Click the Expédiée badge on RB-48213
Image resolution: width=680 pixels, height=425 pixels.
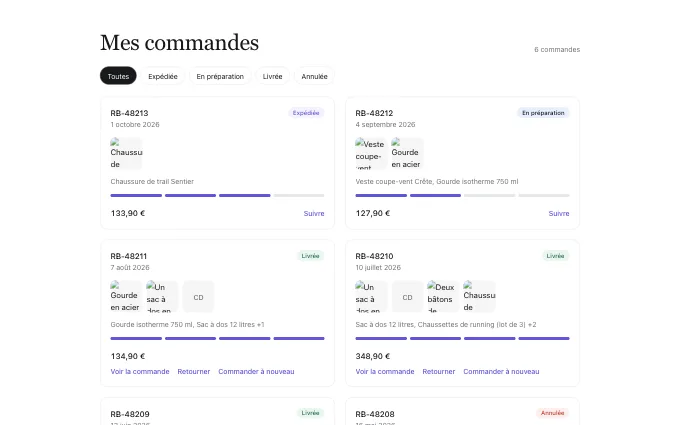coord(306,113)
